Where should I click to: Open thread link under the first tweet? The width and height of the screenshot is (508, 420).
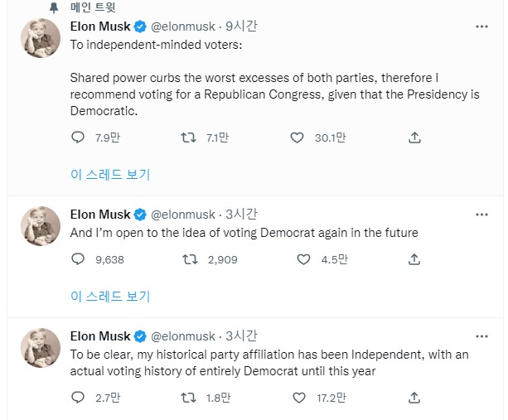pos(110,174)
